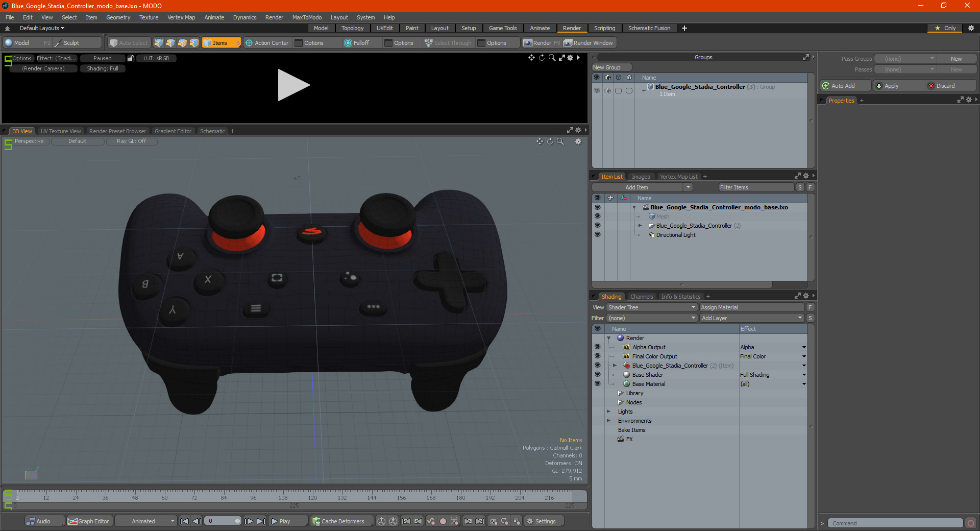This screenshot has height=531, width=980.
Task: Open the 3D viewport gear options
Action: click(x=578, y=141)
